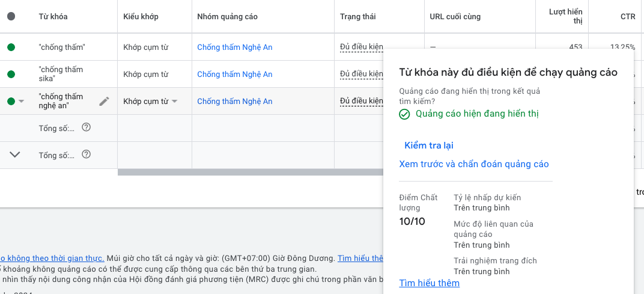This screenshot has width=644, height=294.
Task: Open Xem trước và chẩn đoán quảng cáo link
Action: (474, 164)
